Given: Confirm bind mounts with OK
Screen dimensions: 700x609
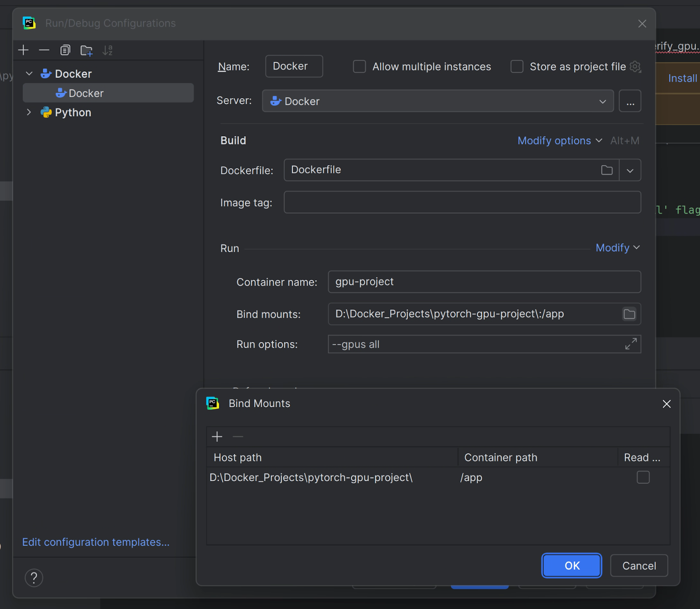Looking at the screenshot, I should tap(572, 566).
